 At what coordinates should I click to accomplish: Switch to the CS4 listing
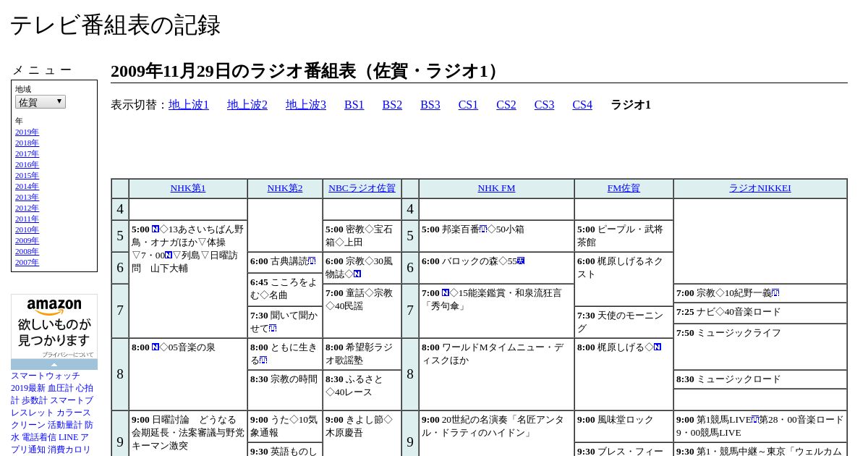(582, 105)
